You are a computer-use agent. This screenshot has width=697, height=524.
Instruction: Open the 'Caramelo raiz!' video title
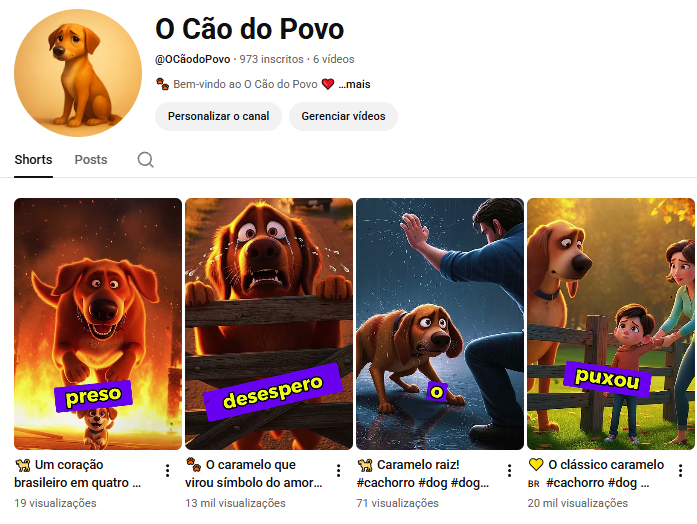point(423,474)
